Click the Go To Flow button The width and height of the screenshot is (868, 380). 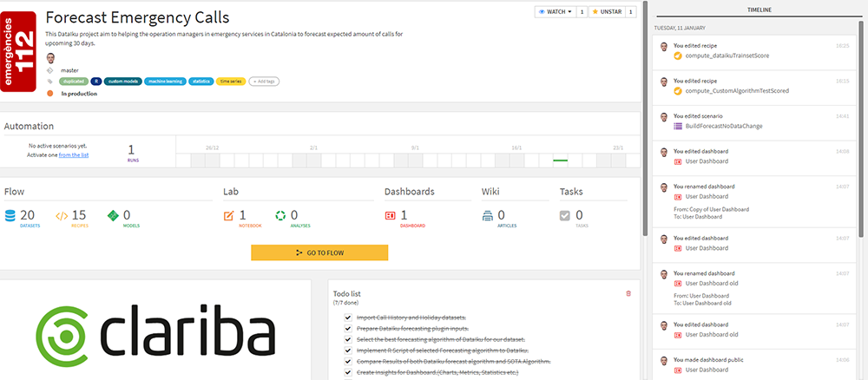319,252
